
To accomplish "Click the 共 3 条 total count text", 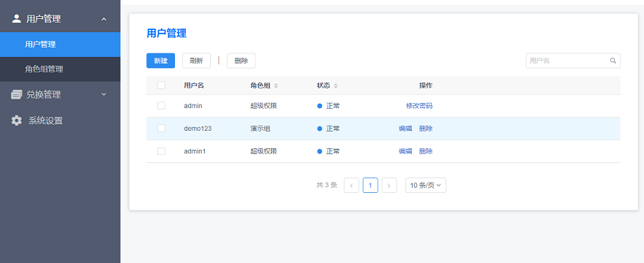I will pyautogui.click(x=326, y=185).
